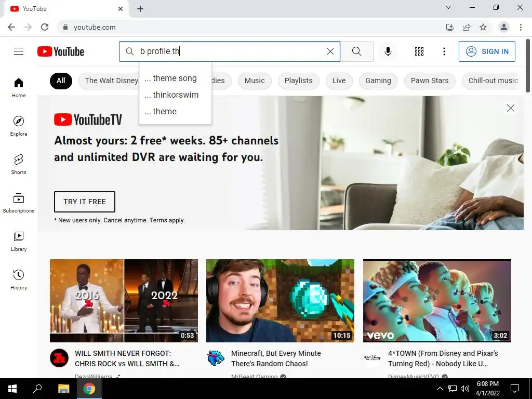Select the Playlists filter chip

pyautogui.click(x=298, y=81)
